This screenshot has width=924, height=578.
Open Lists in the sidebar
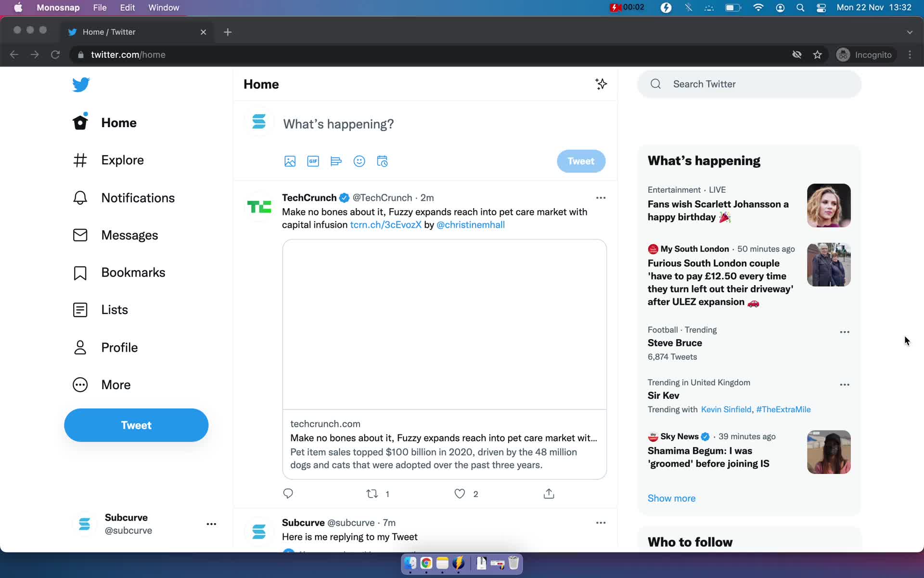click(x=101, y=310)
